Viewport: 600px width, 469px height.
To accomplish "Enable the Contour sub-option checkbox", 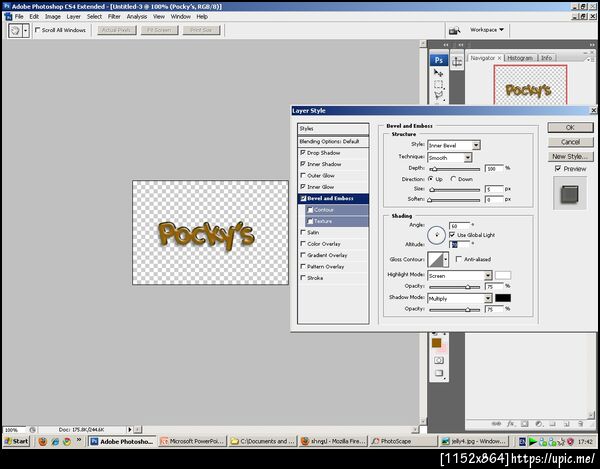I will tap(310, 210).
